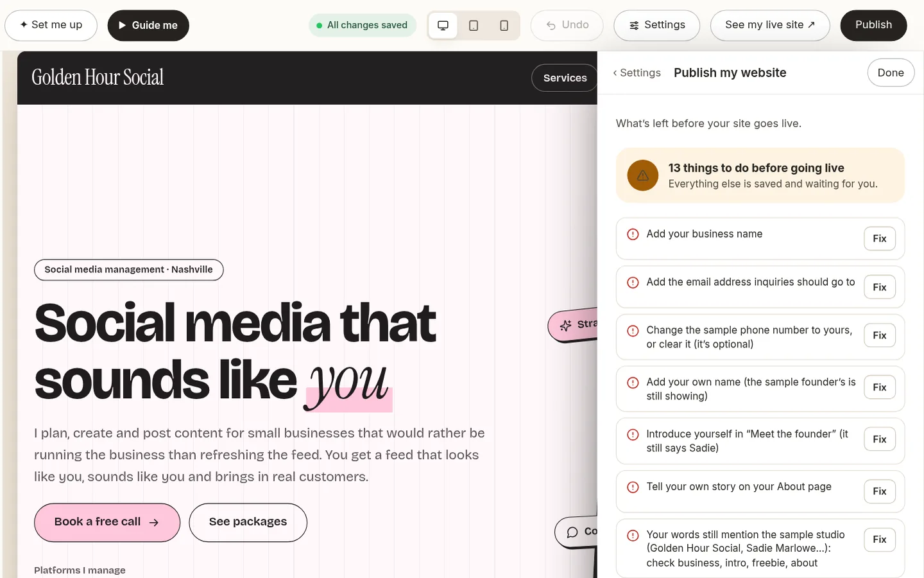Go back to Settings in panel header
Image resolution: width=924 pixels, height=578 pixels.
click(637, 73)
